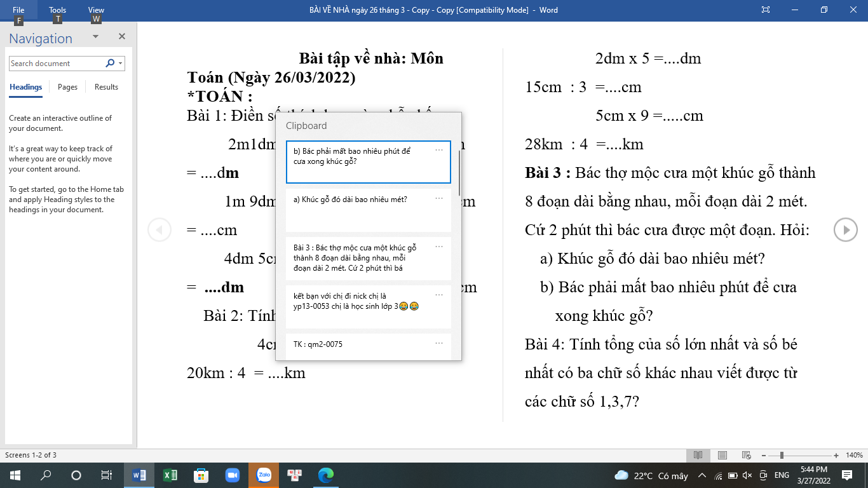This screenshot has height=488, width=868.
Task: Click document title 'Bài tập về nhà: Môn'
Action: coord(371,59)
